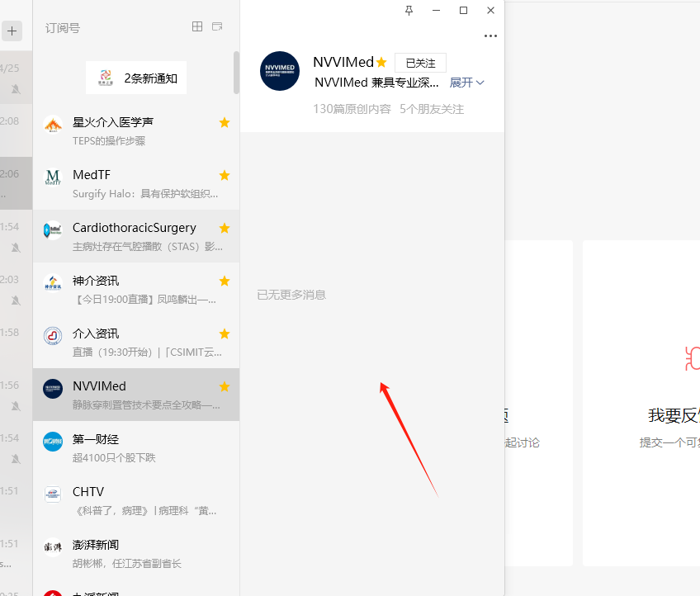Open 星火介入医学声 subscription
Viewport: 700px width, 596px height.
point(136,130)
